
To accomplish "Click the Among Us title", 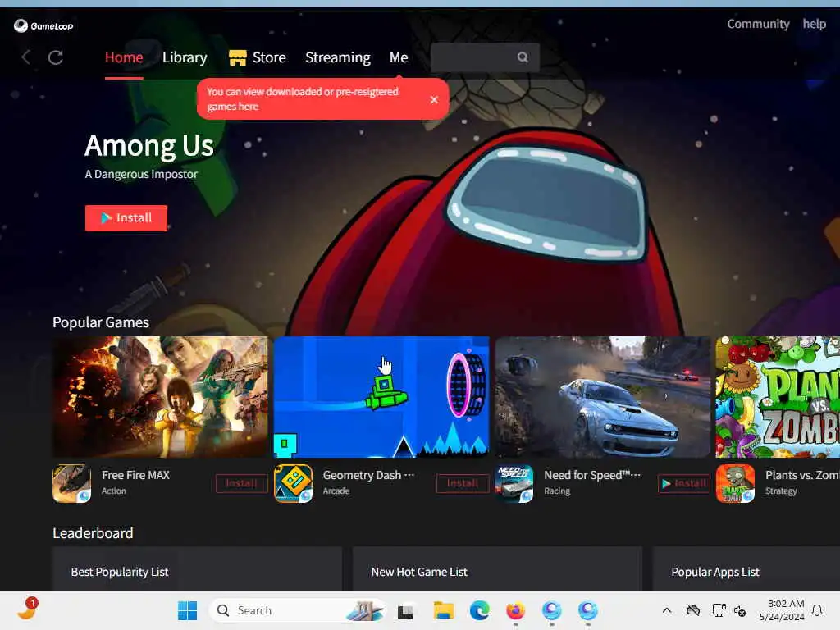I will click(x=149, y=146).
